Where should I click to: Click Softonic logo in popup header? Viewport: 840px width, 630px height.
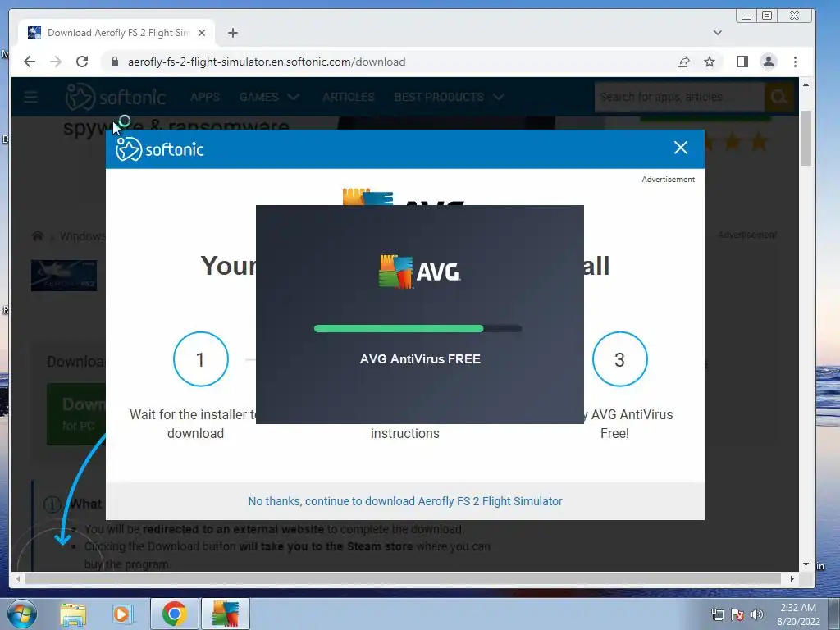click(x=160, y=149)
